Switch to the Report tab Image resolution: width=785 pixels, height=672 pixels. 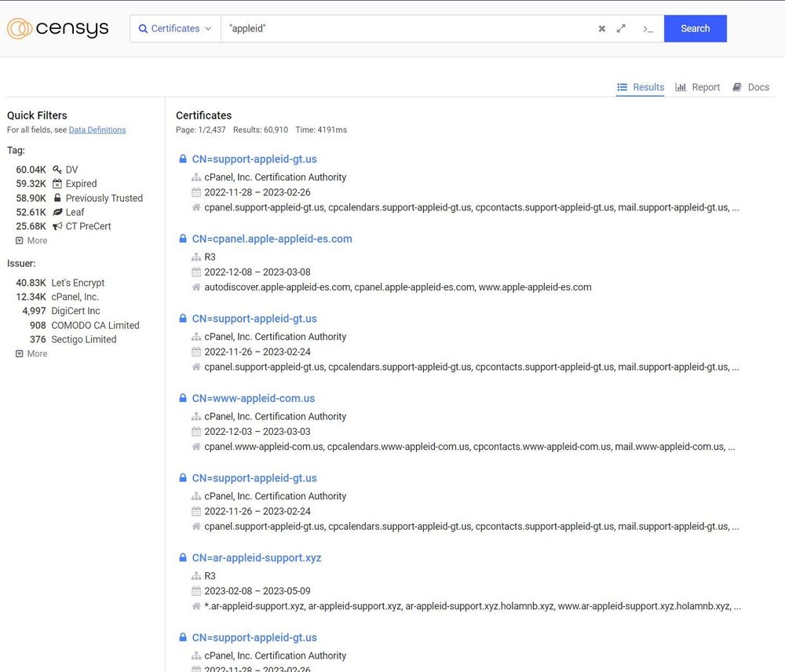[697, 87]
